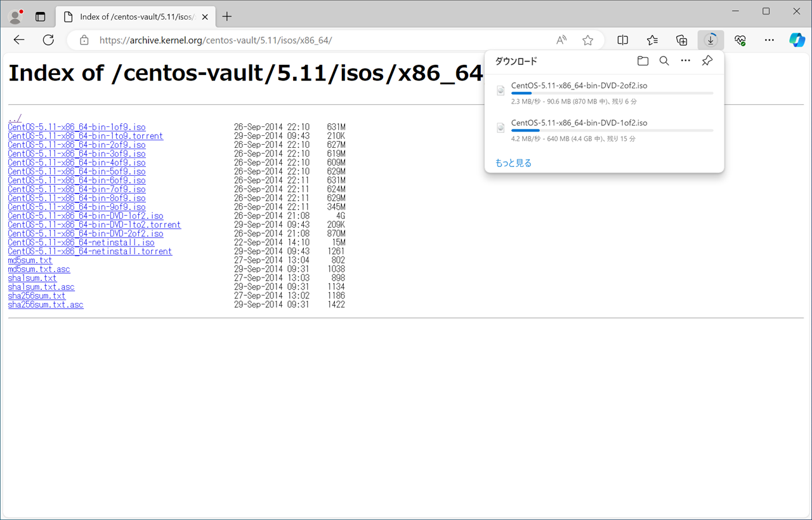Pin the downloads panel
Screen dimensions: 812x520
click(707, 61)
